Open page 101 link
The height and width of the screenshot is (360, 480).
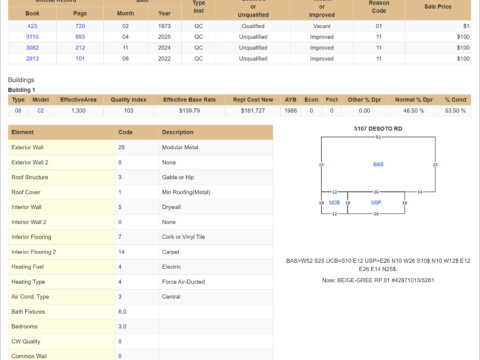point(80,59)
